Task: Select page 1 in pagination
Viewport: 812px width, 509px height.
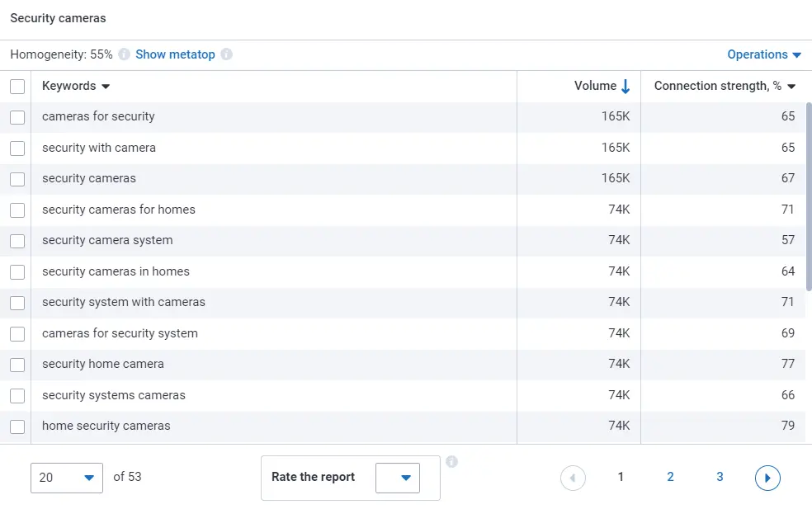Action: pos(621,477)
